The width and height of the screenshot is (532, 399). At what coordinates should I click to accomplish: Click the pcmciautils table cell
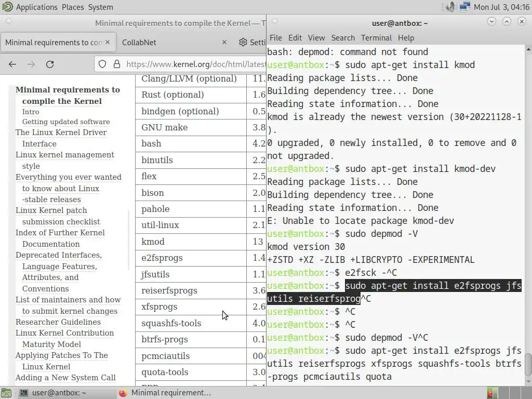click(x=191, y=356)
